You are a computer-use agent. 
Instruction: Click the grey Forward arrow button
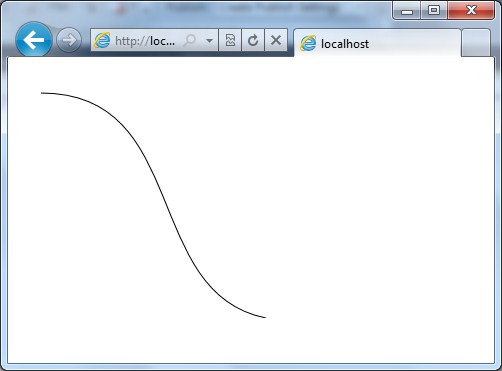[x=69, y=40]
